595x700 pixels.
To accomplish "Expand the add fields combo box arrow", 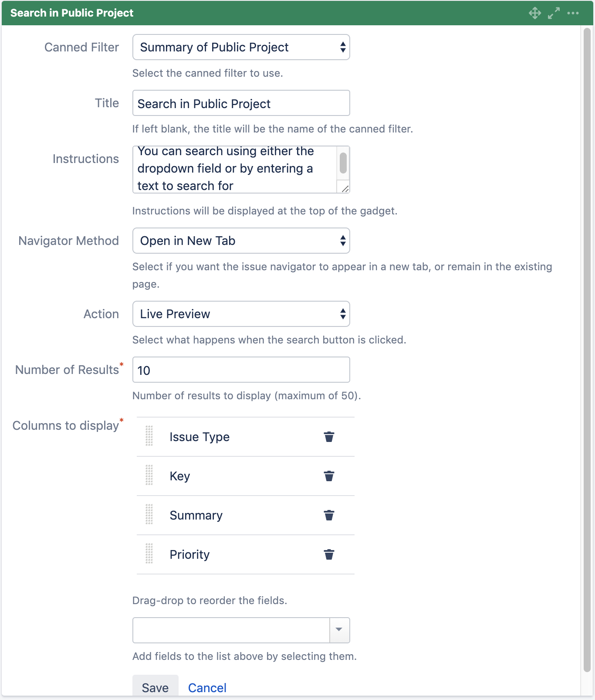I will (339, 630).
